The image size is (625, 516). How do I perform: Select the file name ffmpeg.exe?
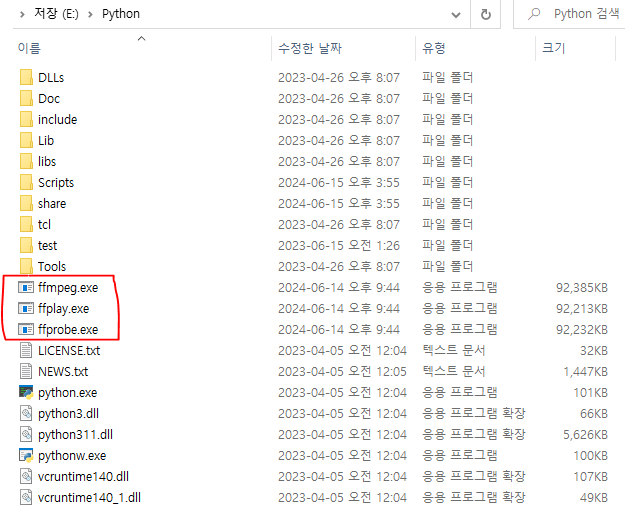click(x=68, y=288)
